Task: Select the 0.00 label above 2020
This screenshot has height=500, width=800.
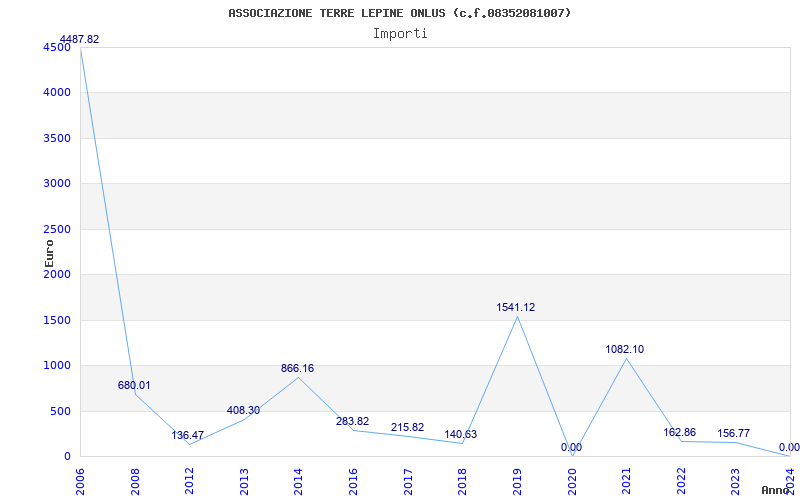Action: click(571, 447)
